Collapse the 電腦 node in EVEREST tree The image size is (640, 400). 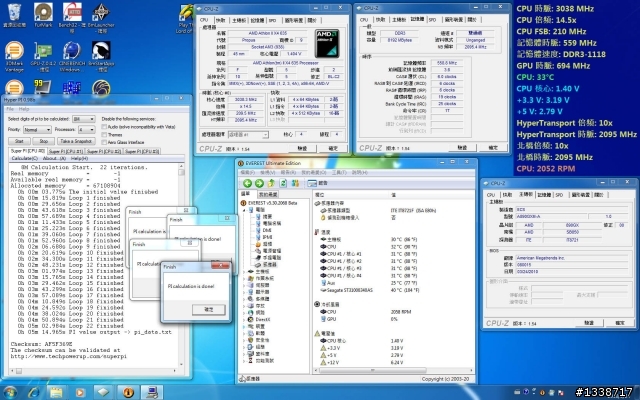[x=245, y=210]
